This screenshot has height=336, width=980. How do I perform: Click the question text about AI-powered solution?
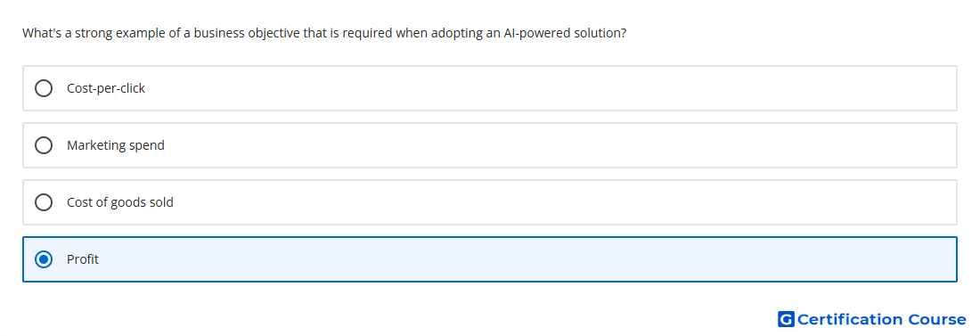(324, 33)
